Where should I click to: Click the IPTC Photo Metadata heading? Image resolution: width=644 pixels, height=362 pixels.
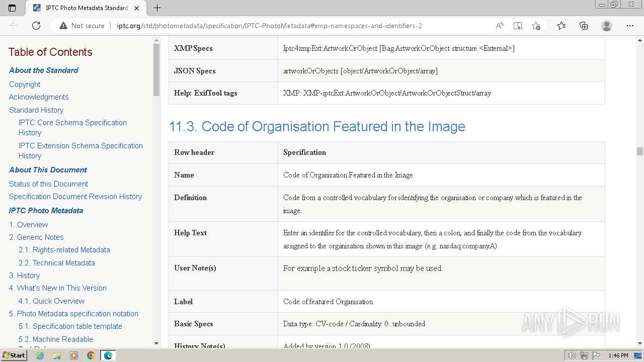click(x=46, y=211)
